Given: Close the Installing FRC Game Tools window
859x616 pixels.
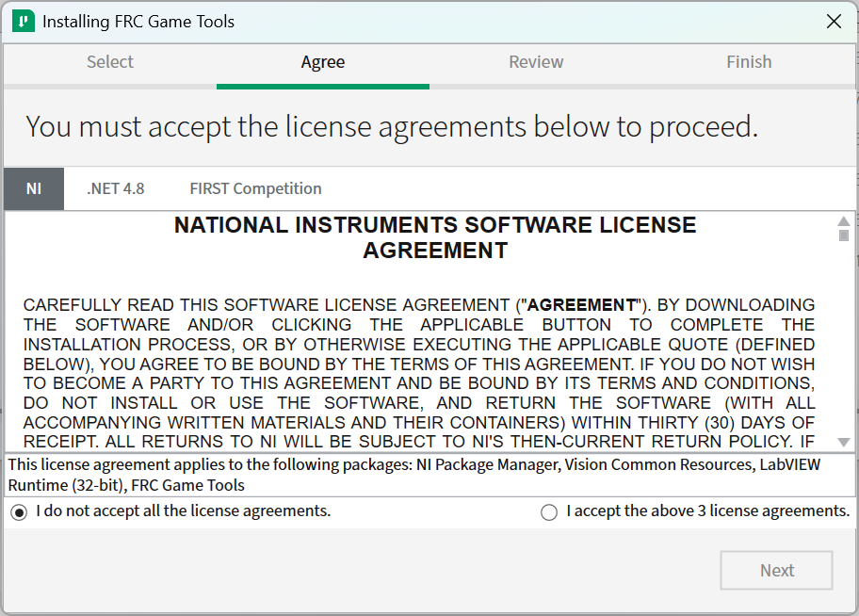Looking at the screenshot, I should click(834, 21).
